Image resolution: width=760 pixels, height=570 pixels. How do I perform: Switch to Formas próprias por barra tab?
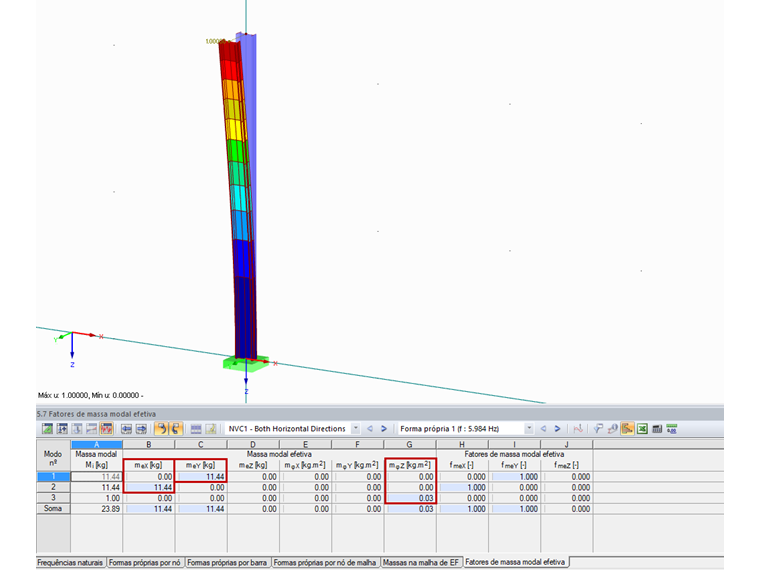point(227,562)
